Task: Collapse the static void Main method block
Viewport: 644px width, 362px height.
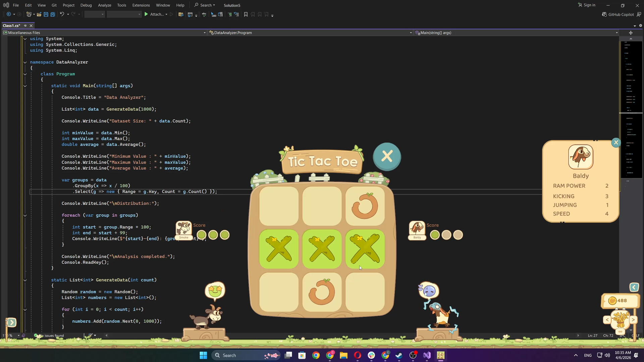Action: 25,86
